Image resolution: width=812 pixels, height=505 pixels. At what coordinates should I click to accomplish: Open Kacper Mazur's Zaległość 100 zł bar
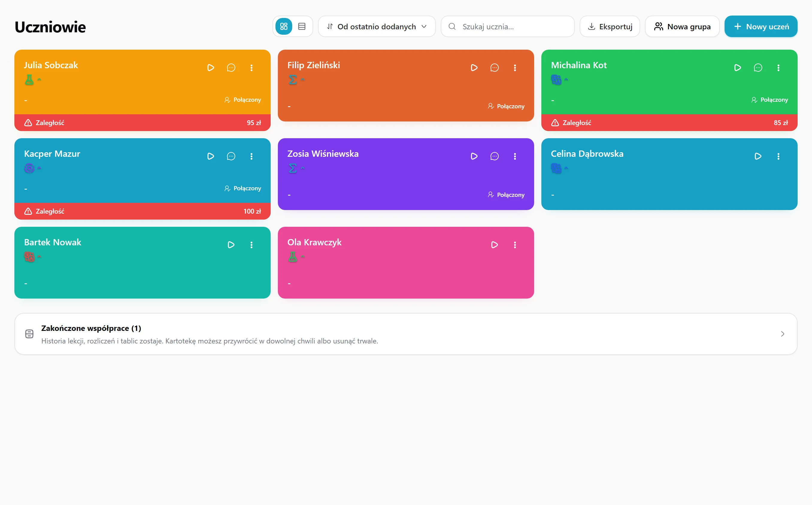[142, 211]
